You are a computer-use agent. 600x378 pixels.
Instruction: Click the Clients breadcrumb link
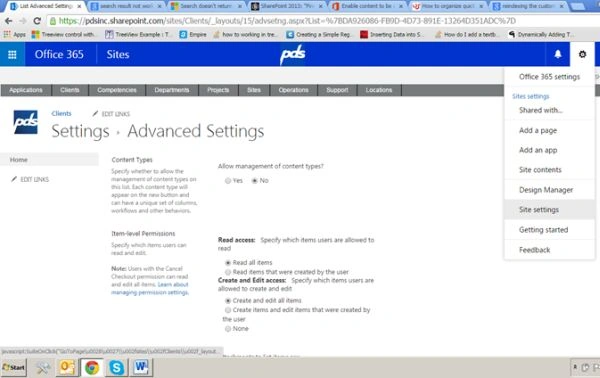click(x=61, y=113)
